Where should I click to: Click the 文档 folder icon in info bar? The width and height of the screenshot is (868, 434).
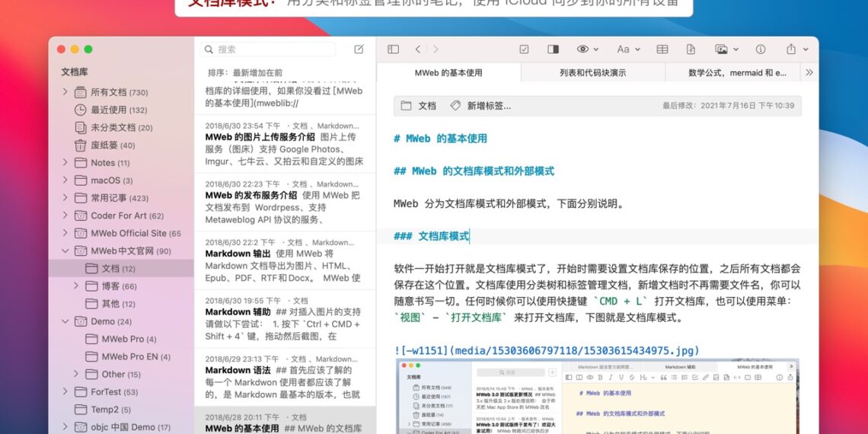(407, 106)
